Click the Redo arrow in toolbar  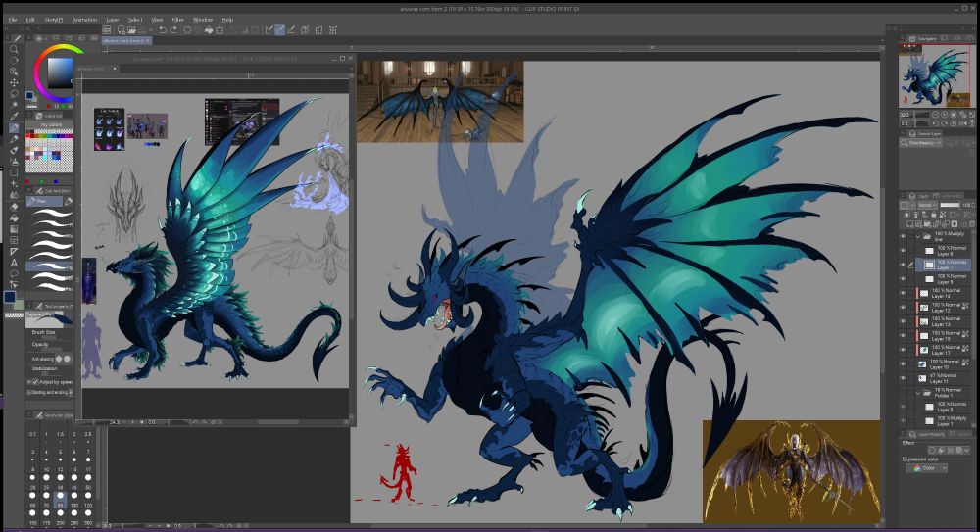pyautogui.click(x=173, y=29)
